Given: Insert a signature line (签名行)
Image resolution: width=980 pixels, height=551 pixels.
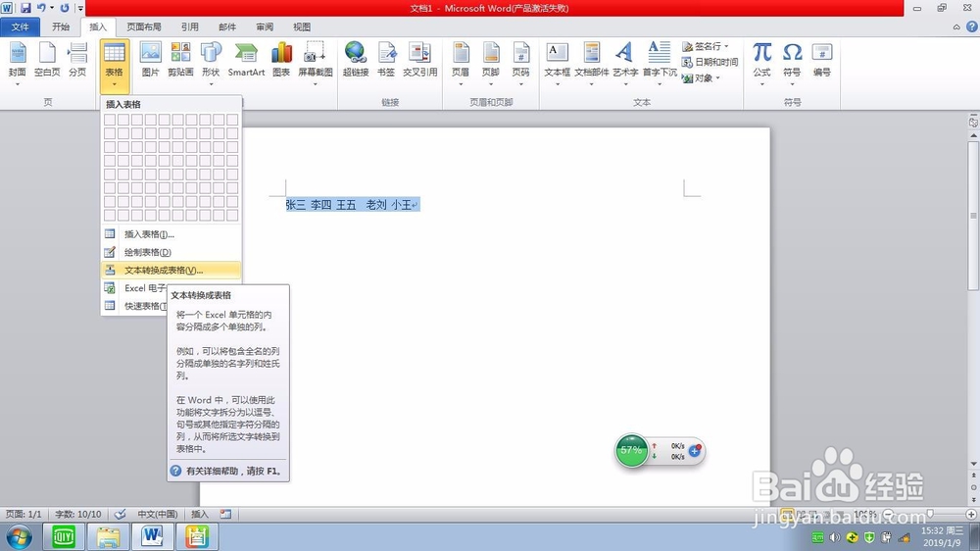Looking at the screenshot, I should coord(705,46).
